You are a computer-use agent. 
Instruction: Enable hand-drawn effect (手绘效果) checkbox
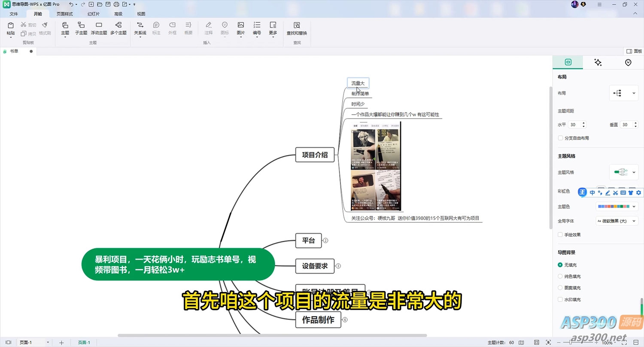pos(560,235)
